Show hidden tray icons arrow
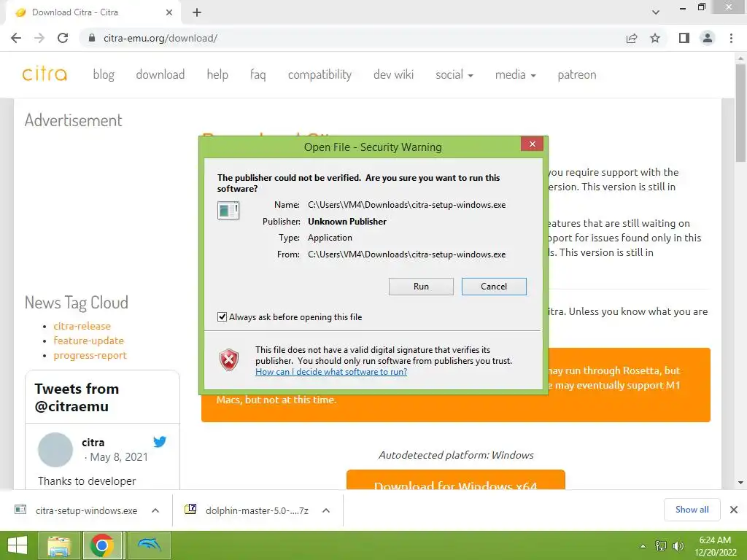This screenshot has height=560, width=747. (x=643, y=546)
